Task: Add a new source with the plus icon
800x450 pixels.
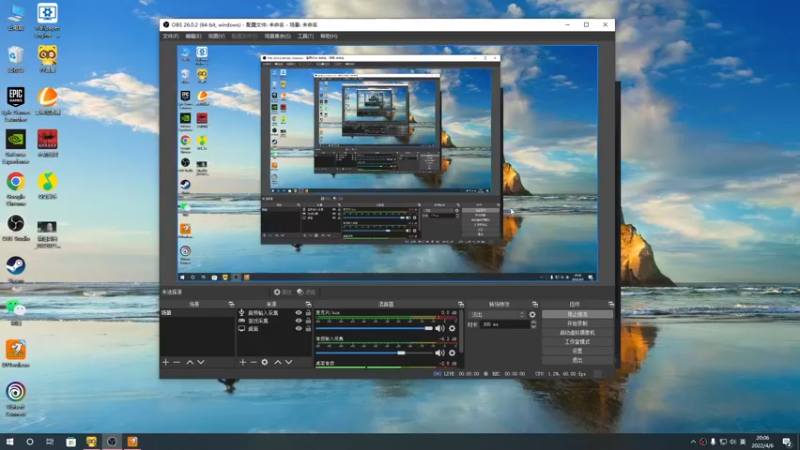Action: click(x=242, y=362)
